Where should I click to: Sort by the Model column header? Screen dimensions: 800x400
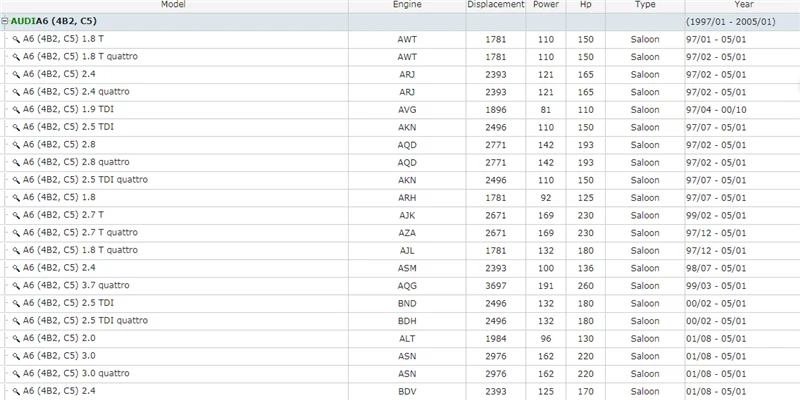(x=173, y=5)
